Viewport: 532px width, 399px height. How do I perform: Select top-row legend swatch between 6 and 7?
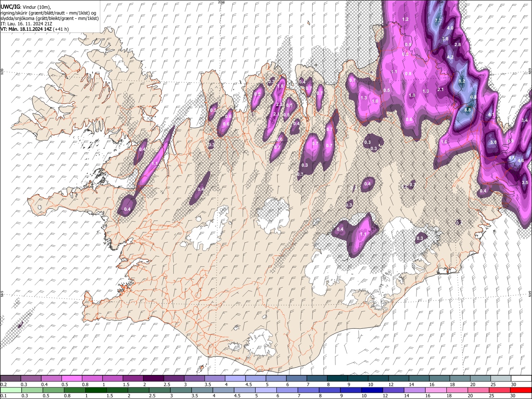297,379
